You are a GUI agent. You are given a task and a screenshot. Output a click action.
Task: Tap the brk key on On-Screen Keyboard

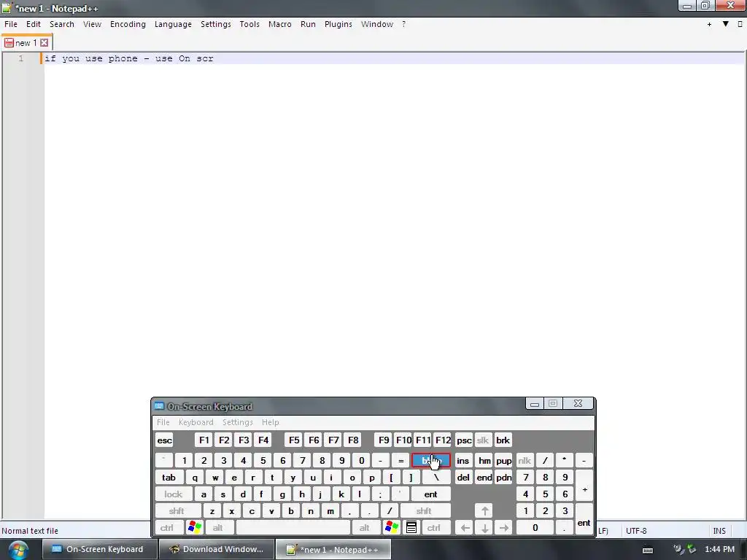click(503, 440)
